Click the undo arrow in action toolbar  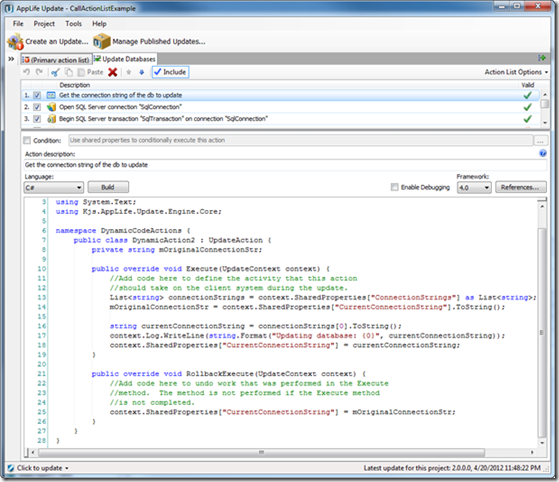point(26,72)
